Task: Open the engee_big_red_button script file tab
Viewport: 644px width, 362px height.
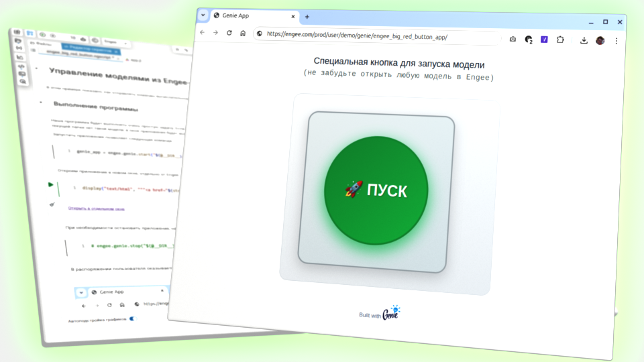Action: click(80, 54)
